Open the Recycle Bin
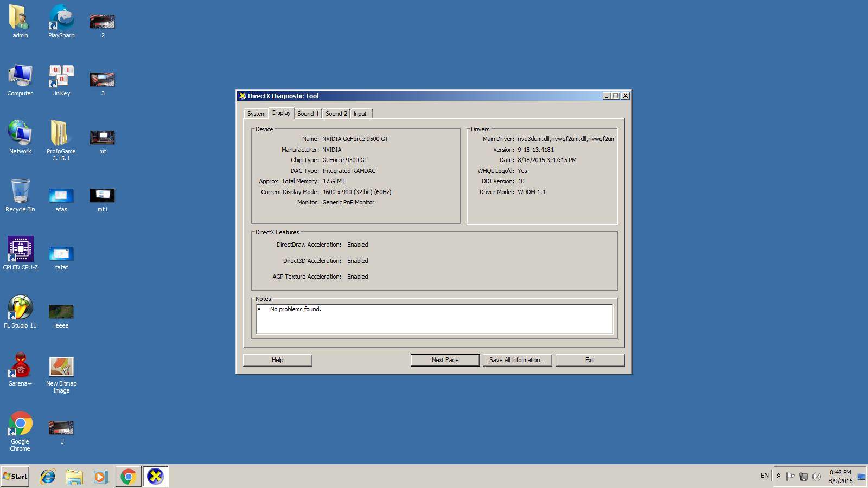Image resolution: width=868 pixels, height=488 pixels. [x=20, y=192]
